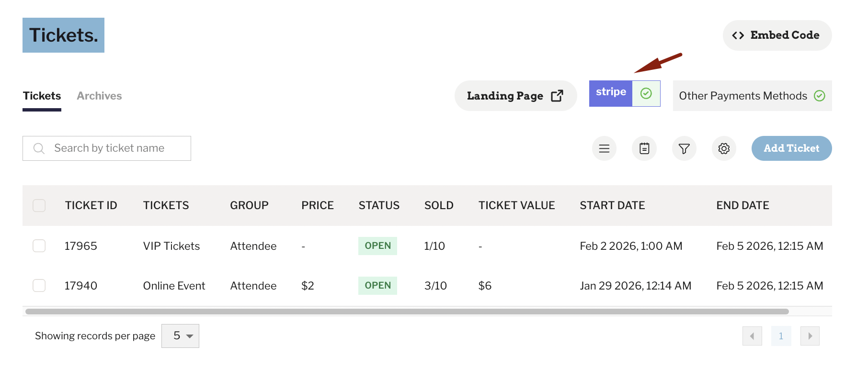Image resolution: width=868 pixels, height=380 pixels.
Task: Click ticket ID 17940
Action: point(81,286)
